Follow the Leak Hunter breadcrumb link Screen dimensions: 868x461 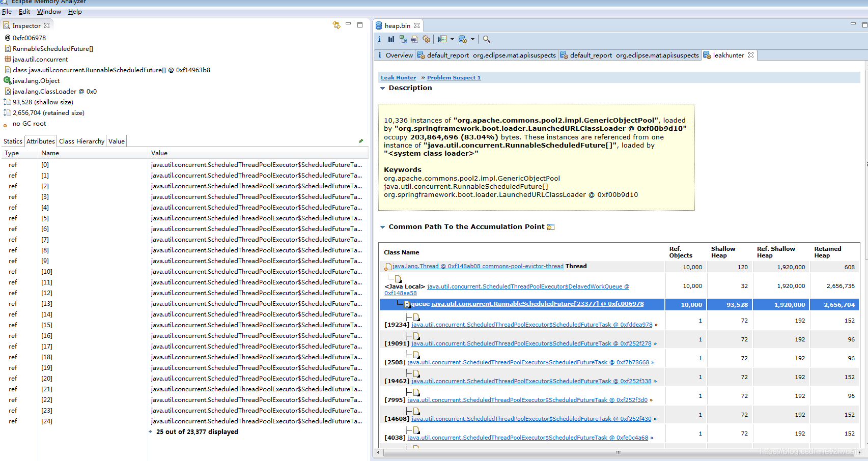click(x=398, y=77)
